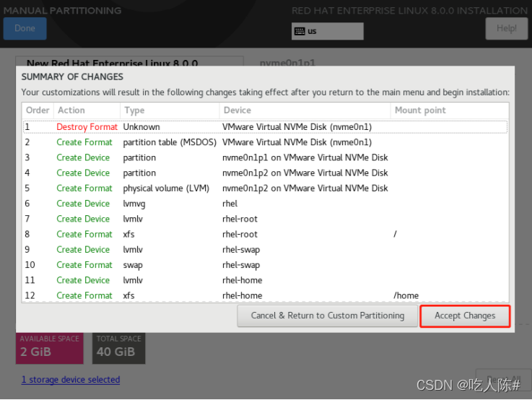532x400 pixels.
Task: Click the TOTAL SPACE 40 GiB box
Action: (119, 348)
